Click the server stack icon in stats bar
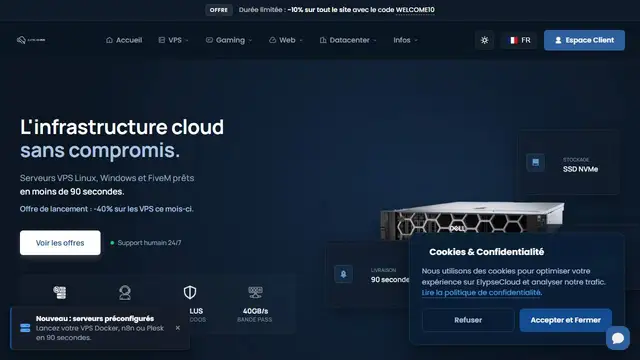 60,292
